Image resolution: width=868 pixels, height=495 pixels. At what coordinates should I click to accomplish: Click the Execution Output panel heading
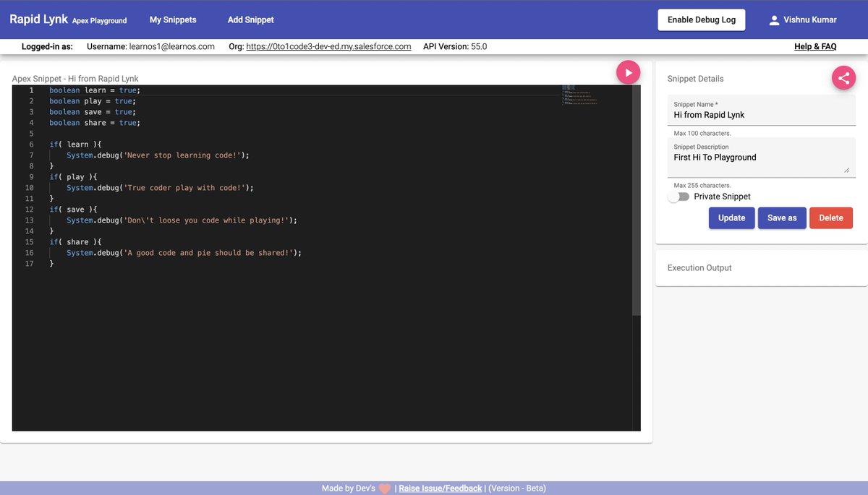pos(699,268)
